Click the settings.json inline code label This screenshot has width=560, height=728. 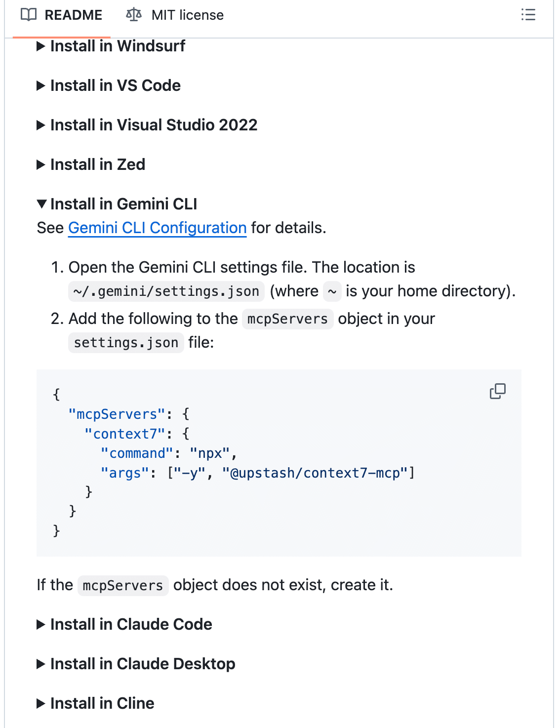(x=126, y=342)
